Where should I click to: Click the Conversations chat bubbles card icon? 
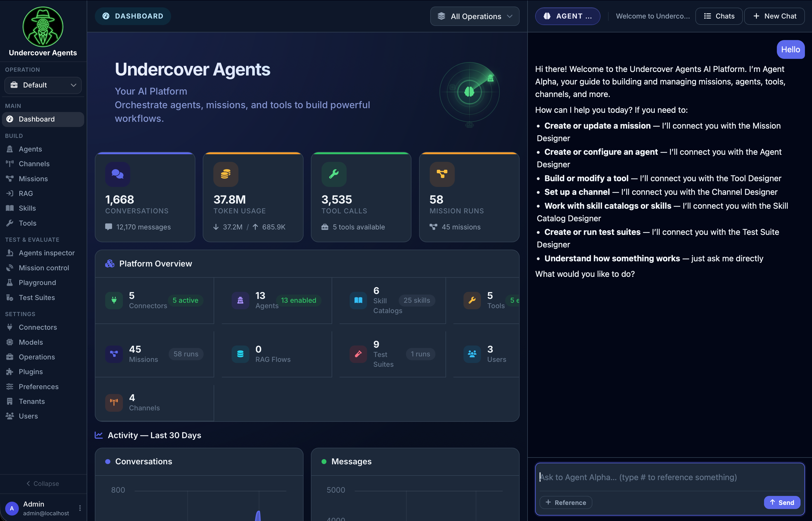point(118,174)
